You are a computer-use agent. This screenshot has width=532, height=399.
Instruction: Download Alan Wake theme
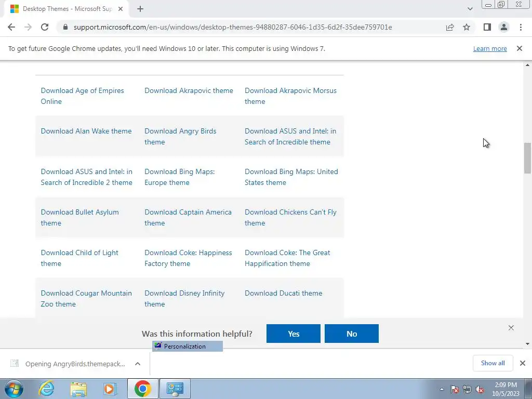pos(86,131)
